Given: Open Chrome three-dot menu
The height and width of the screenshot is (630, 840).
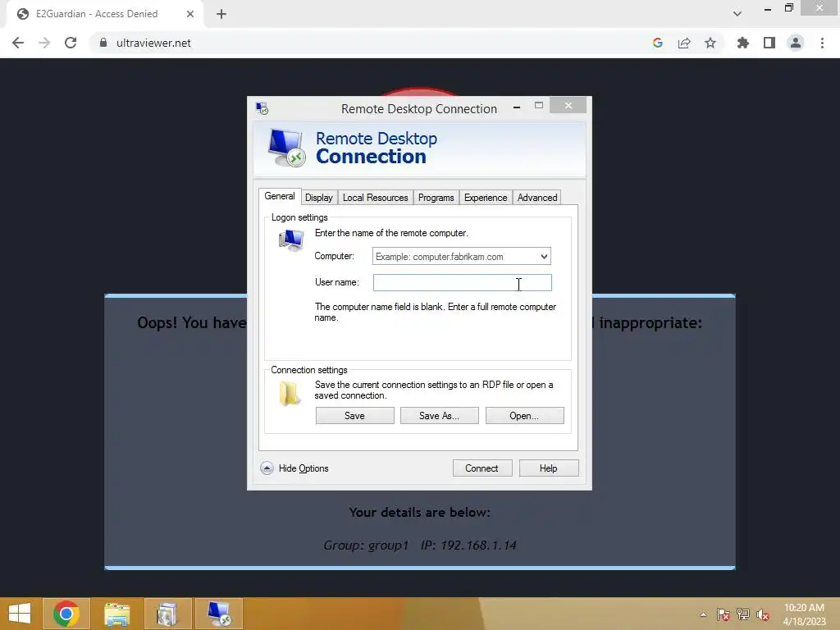Looking at the screenshot, I should pyautogui.click(x=822, y=43).
